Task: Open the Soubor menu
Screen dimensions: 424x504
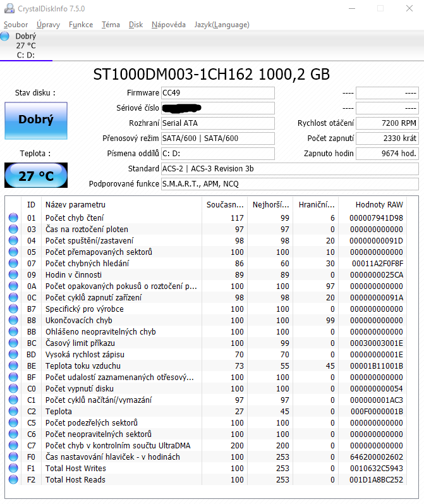Action: point(16,25)
